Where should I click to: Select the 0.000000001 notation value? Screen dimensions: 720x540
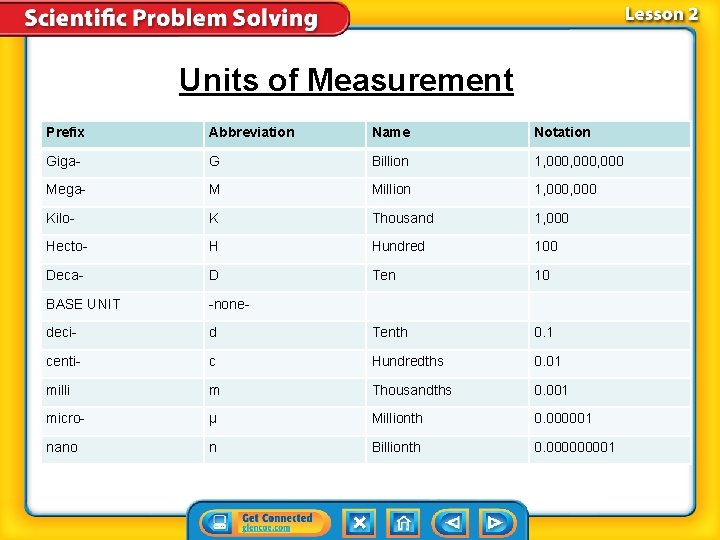coord(574,448)
